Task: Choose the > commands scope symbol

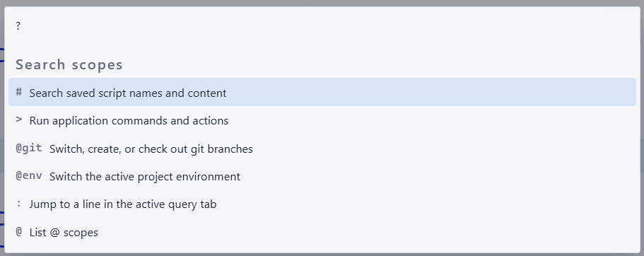Action: click(x=19, y=120)
